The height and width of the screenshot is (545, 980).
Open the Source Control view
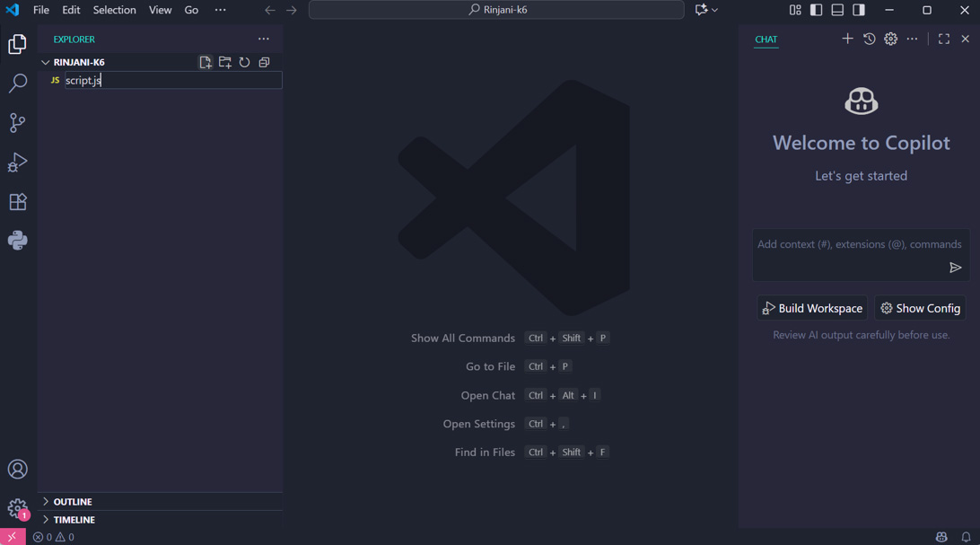tap(18, 122)
